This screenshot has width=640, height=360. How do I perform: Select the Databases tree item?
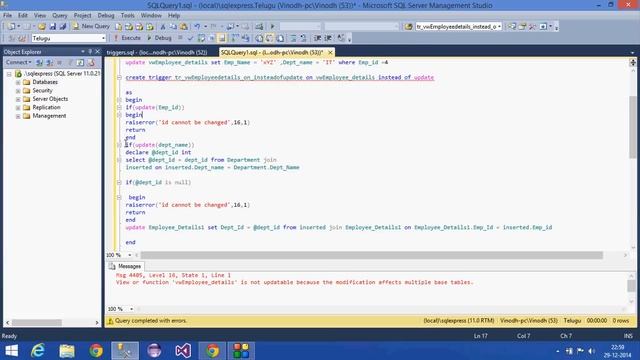[x=45, y=82]
